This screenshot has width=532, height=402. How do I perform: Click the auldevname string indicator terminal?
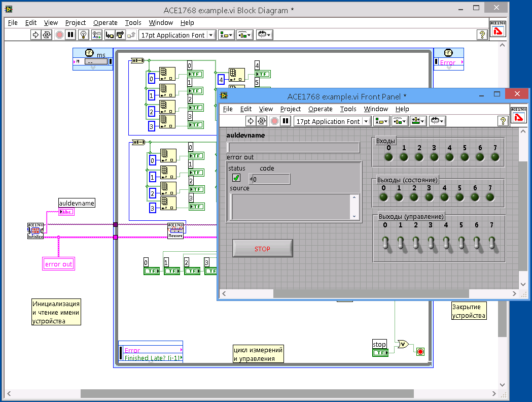[x=66, y=212]
